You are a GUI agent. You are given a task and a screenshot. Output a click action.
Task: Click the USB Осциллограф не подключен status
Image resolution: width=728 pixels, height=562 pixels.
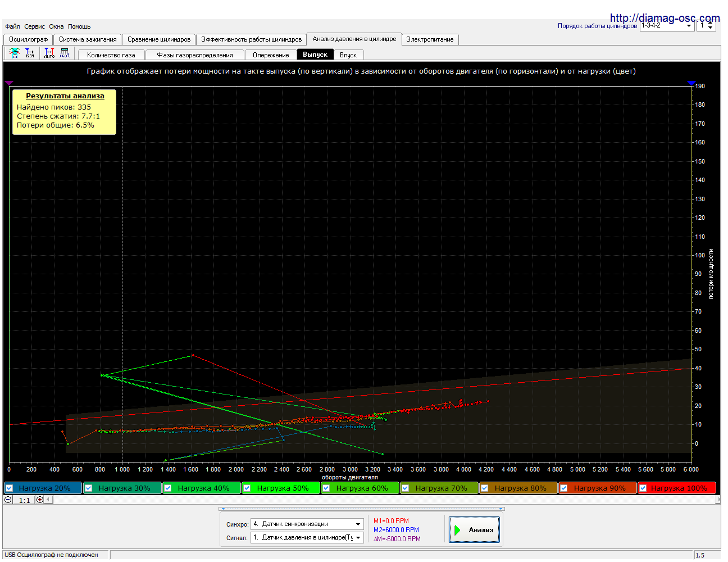point(51,555)
